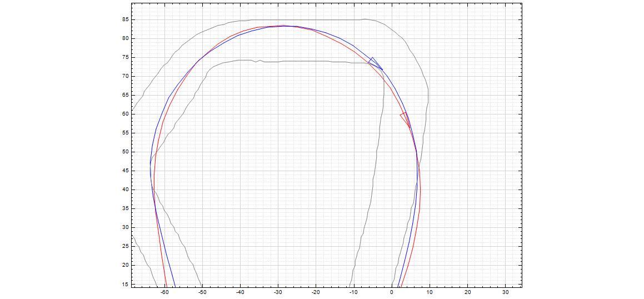Click the 0 label on the horizontal axis
Screen dimensions: 644x299
coord(392,292)
